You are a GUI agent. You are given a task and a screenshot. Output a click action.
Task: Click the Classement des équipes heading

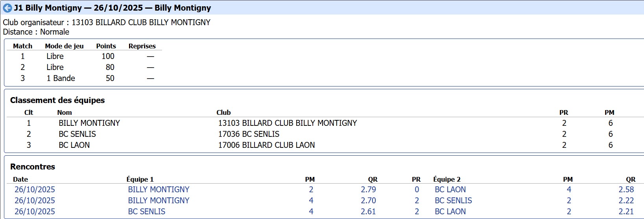(x=57, y=100)
